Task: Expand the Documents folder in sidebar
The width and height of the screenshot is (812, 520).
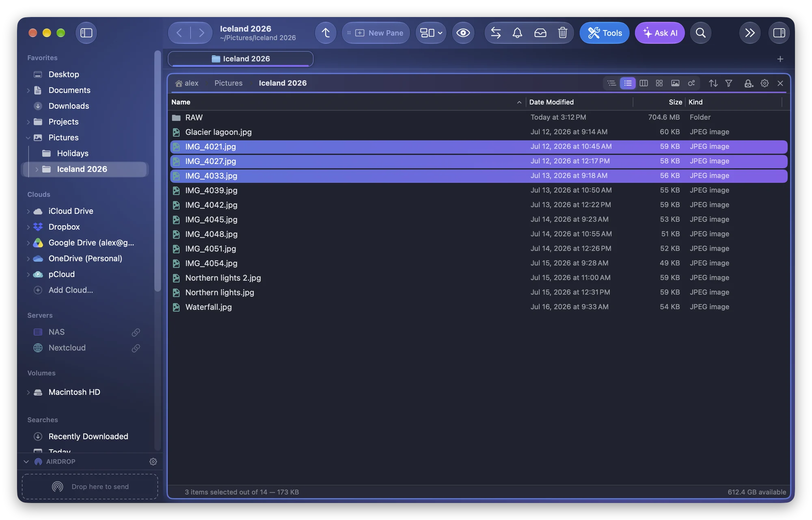Action: (28, 90)
